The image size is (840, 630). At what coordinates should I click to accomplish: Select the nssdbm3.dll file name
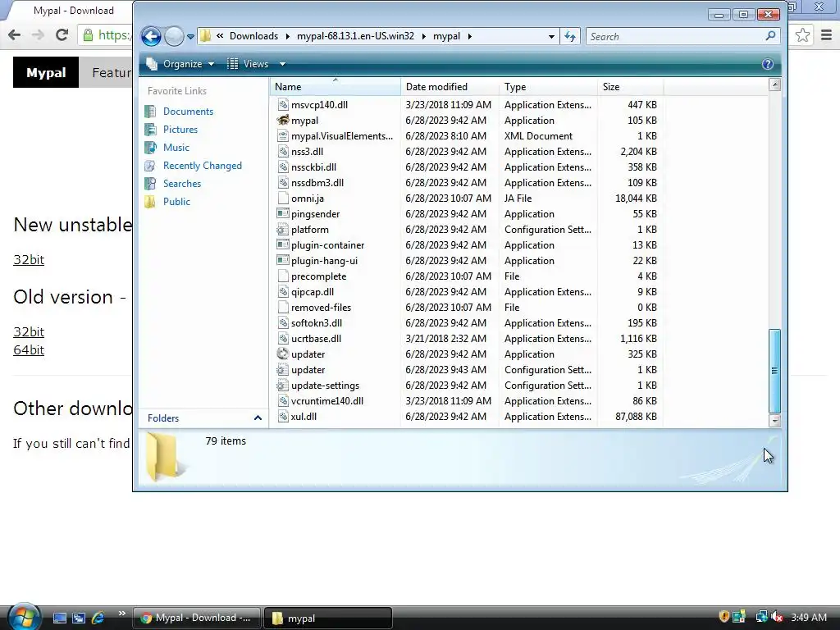click(x=317, y=183)
